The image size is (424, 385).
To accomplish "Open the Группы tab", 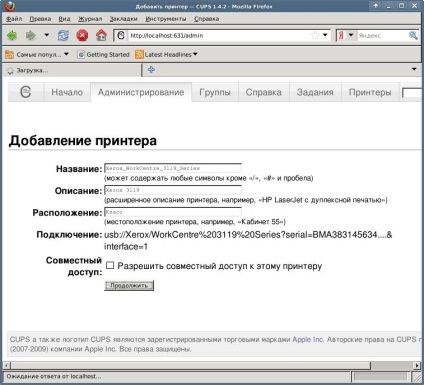I will (x=215, y=92).
